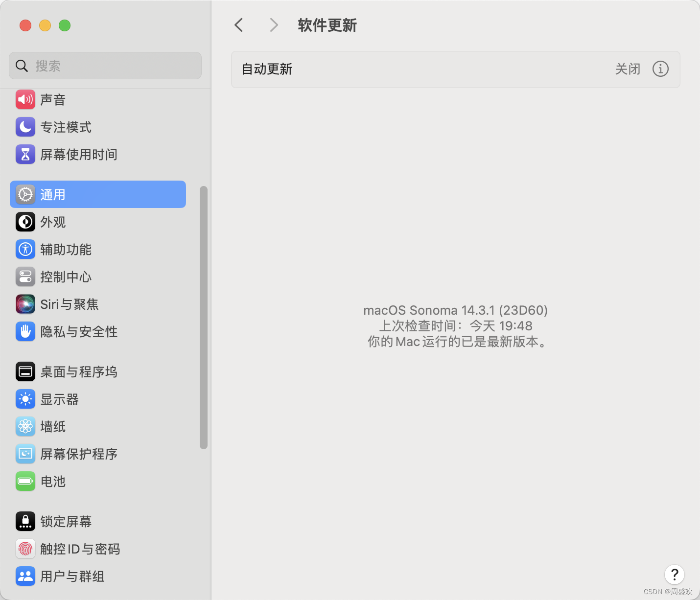
Task: Click into the 搜索 search field
Action: click(x=105, y=66)
